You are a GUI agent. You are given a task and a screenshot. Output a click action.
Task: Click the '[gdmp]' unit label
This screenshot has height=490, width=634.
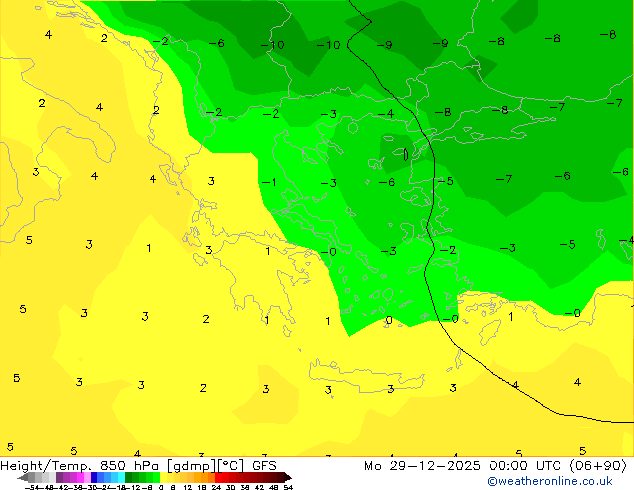click(192, 466)
